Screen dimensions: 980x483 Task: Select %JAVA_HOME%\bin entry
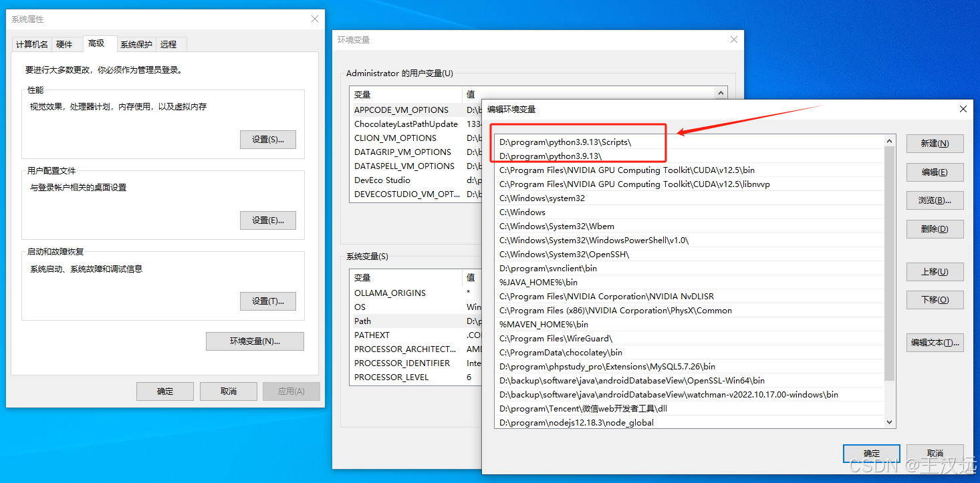click(x=689, y=283)
